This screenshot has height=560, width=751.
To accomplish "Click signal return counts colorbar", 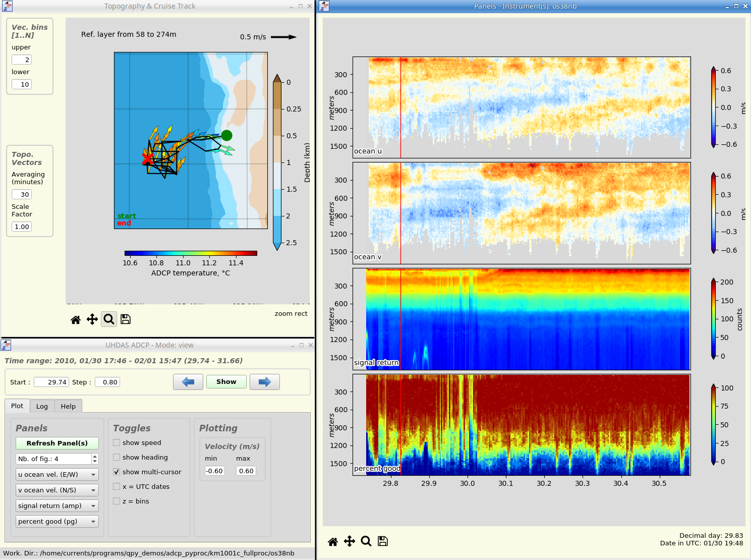I will point(714,319).
